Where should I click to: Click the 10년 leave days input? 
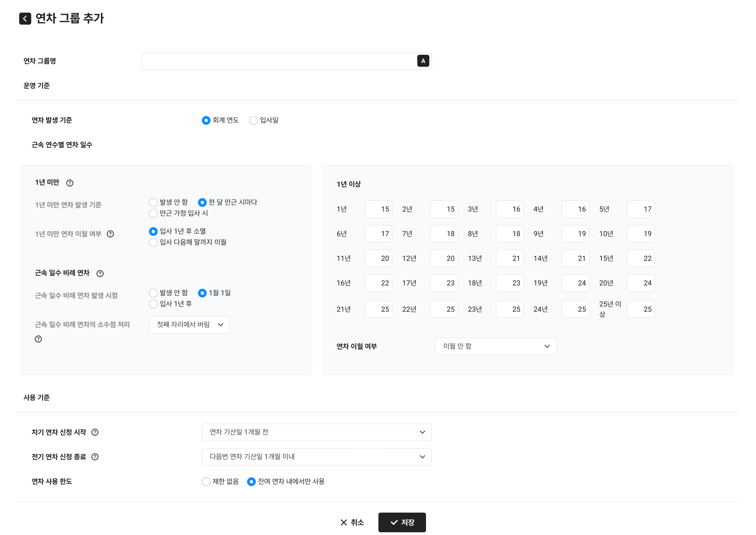(x=640, y=234)
